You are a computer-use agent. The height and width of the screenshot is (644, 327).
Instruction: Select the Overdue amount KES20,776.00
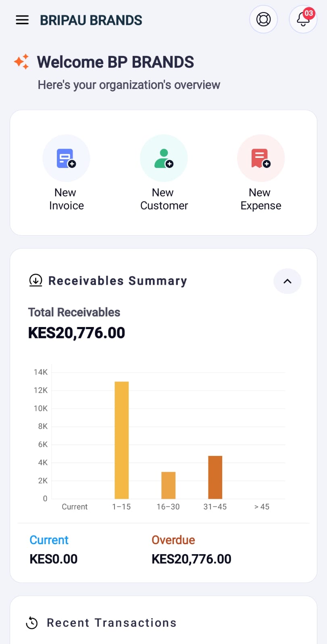[191, 559]
